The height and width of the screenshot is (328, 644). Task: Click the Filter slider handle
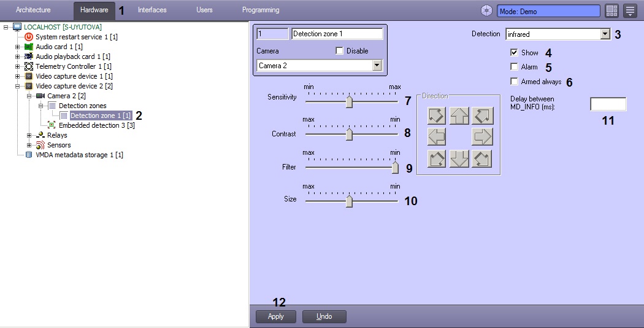395,167
